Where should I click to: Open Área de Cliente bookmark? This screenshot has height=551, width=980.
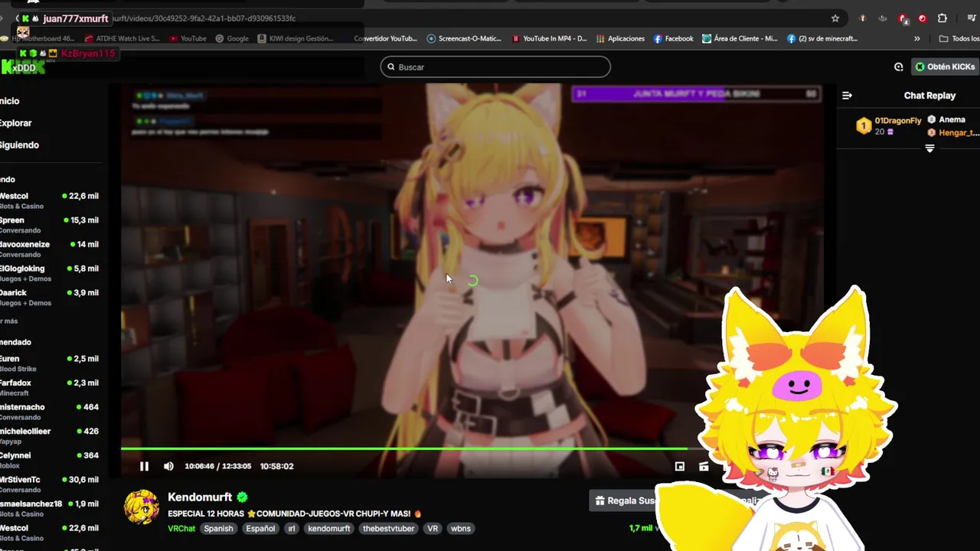coord(740,38)
